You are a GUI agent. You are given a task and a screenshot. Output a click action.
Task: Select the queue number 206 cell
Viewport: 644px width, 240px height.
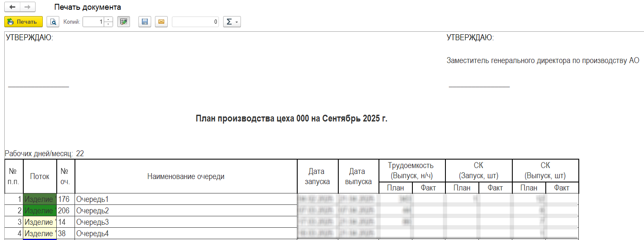(x=65, y=211)
